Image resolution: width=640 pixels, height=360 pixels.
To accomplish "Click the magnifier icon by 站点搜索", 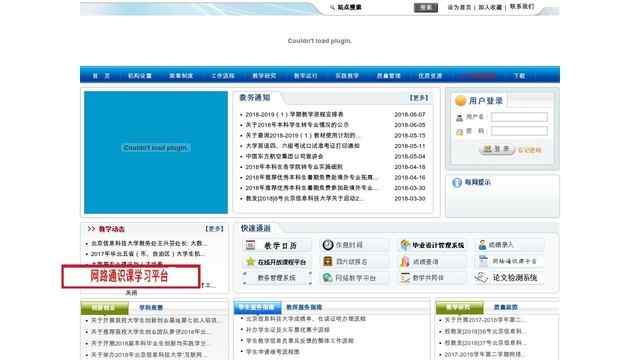I will click(332, 7).
